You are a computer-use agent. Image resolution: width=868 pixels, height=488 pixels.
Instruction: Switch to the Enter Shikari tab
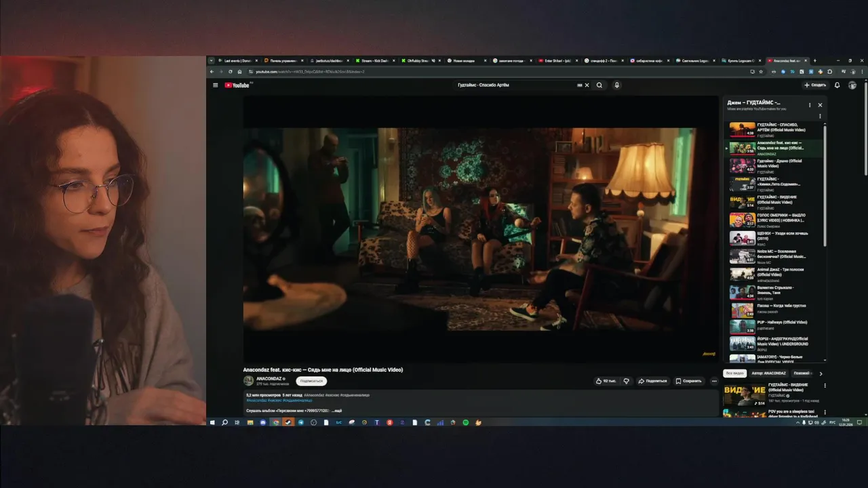click(x=558, y=60)
